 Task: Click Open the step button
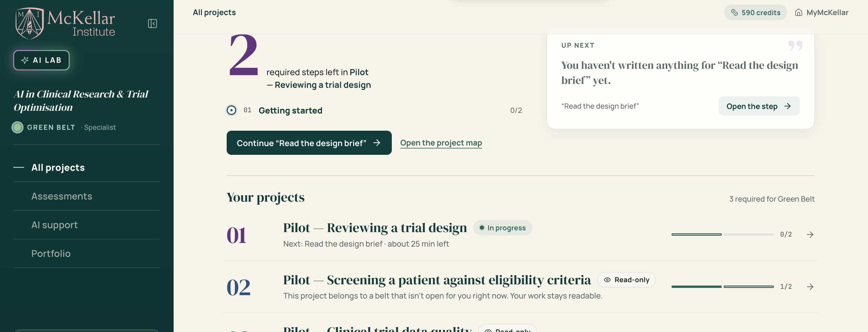(x=759, y=106)
